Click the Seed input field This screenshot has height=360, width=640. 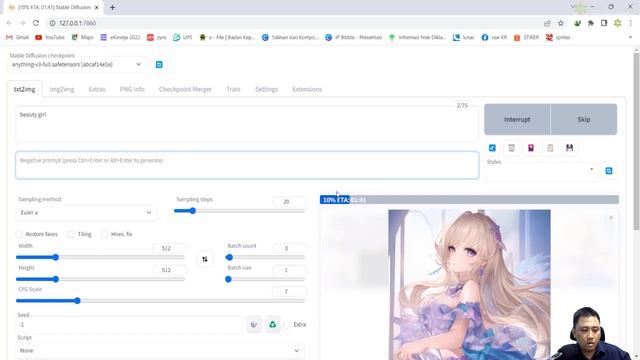129,325
